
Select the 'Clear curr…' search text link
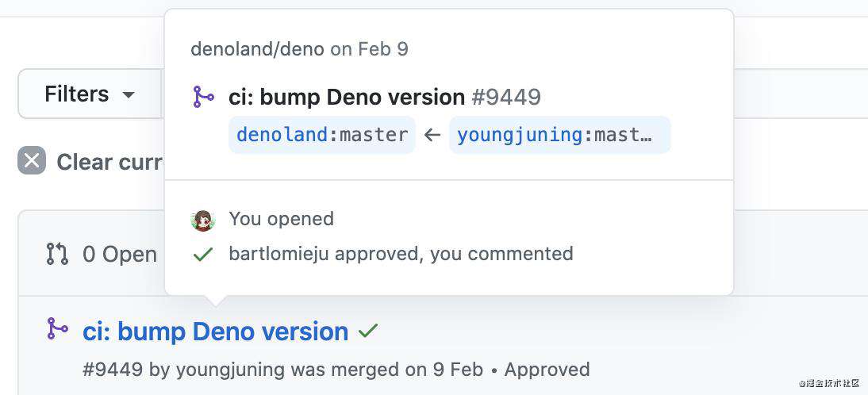click(x=109, y=162)
